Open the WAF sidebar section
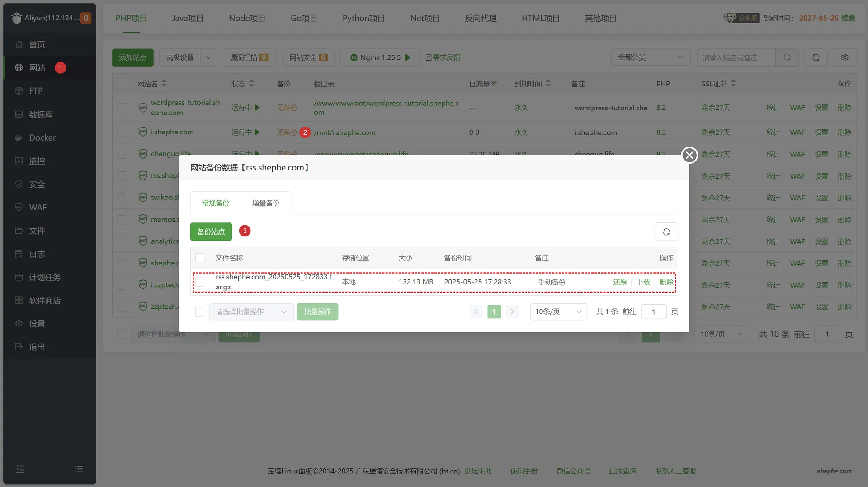Viewport: 868px width, 487px height. pos(38,207)
